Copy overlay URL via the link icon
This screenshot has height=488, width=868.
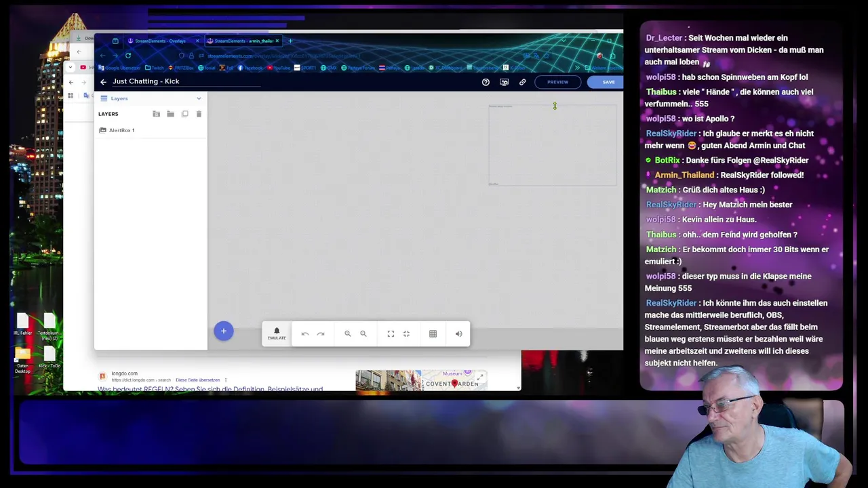[522, 82]
